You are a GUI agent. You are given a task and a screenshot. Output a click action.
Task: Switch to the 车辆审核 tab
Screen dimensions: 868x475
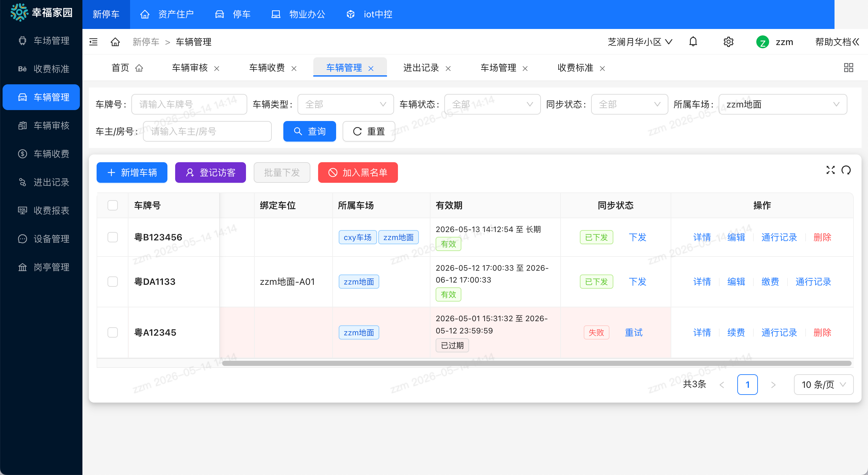(190, 68)
